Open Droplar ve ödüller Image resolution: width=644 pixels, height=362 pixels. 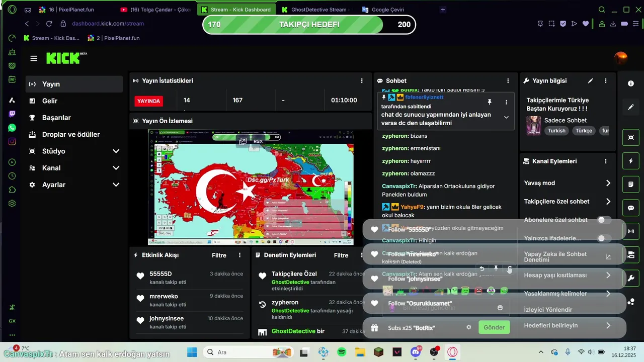[x=74, y=134]
